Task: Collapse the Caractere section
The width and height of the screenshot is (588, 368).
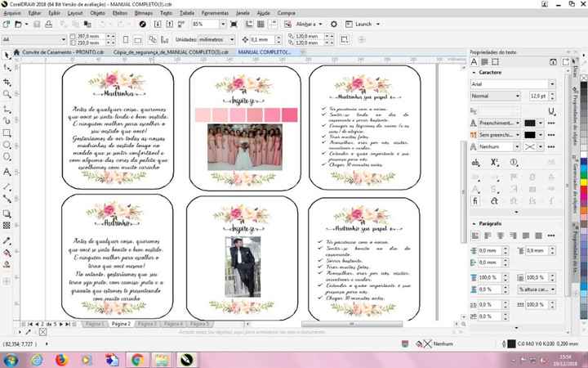Action: coord(474,72)
